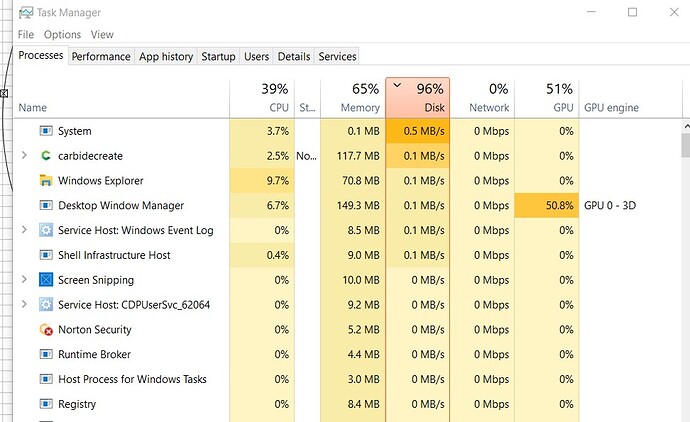
Task: Click the carbidecreate green C icon
Action: pyautogui.click(x=46, y=155)
